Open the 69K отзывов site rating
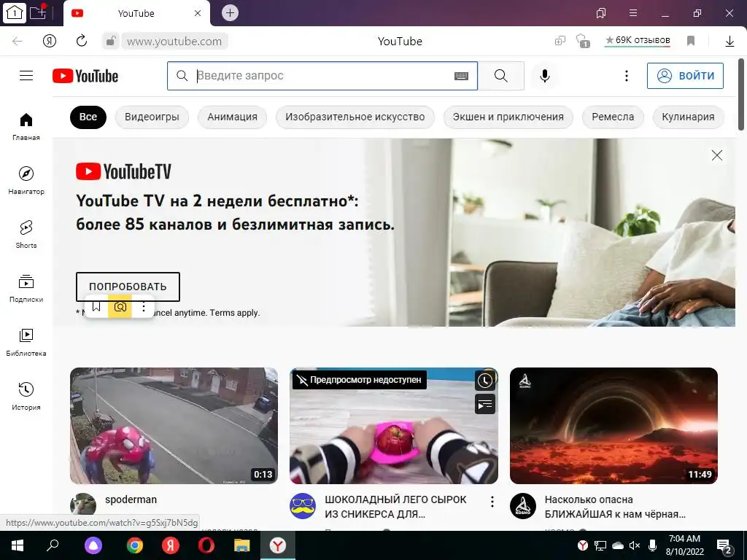The image size is (747, 560). click(638, 41)
